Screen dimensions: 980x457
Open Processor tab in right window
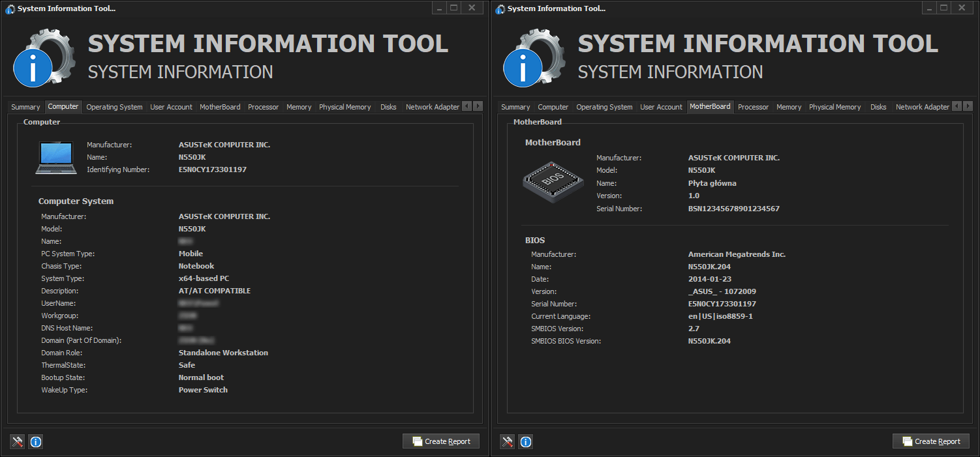pyautogui.click(x=753, y=107)
